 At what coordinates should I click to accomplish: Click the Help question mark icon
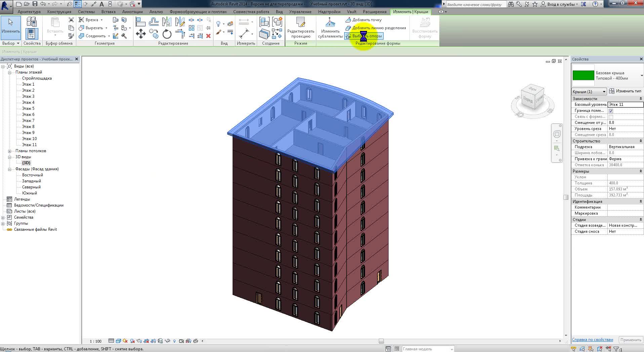coord(595,4)
